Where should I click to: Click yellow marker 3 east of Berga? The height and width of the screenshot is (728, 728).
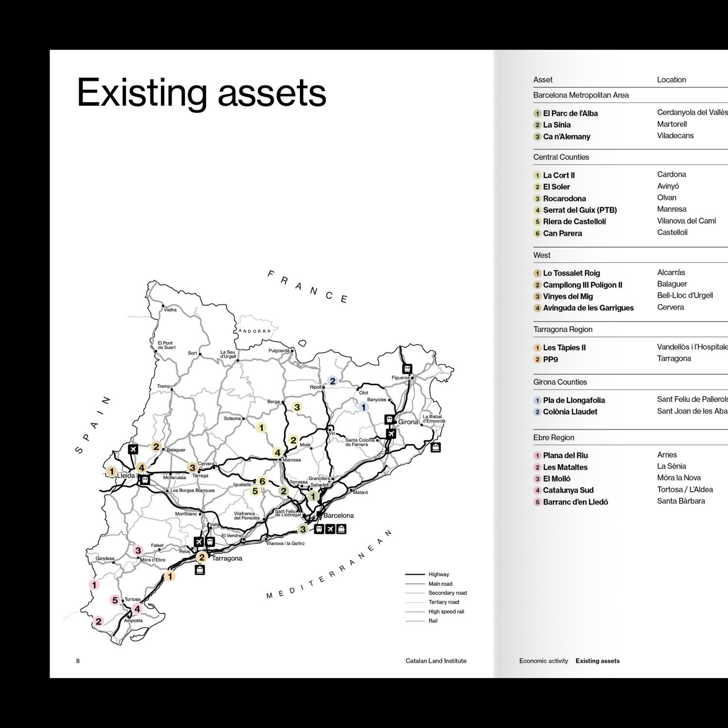coord(297,407)
